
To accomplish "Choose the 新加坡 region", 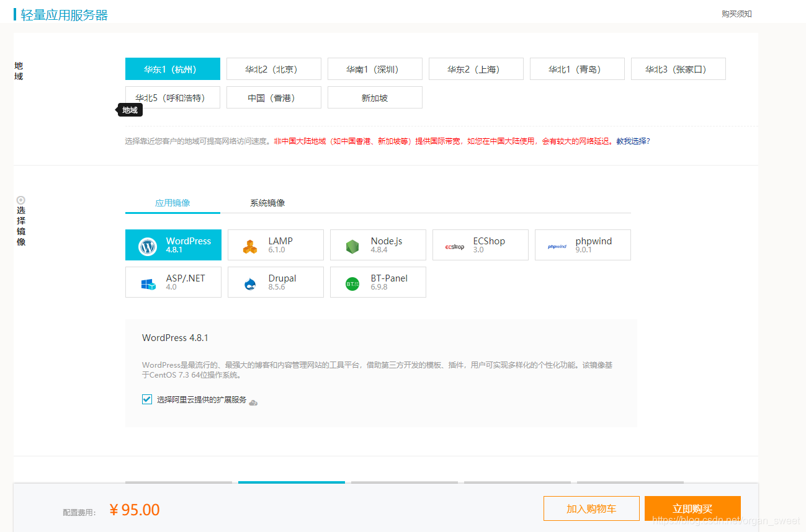I will pos(375,97).
